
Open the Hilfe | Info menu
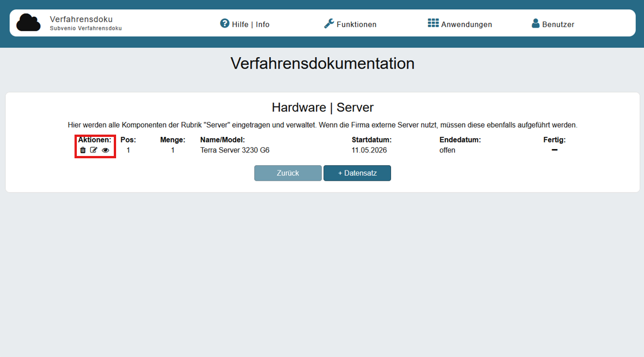pos(245,24)
